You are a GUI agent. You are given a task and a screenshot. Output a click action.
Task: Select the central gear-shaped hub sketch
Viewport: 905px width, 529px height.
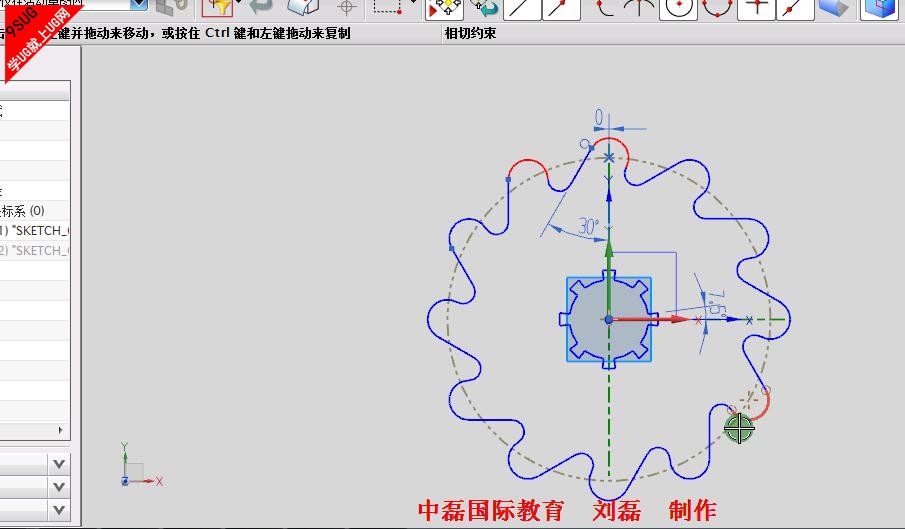(609, 320)
